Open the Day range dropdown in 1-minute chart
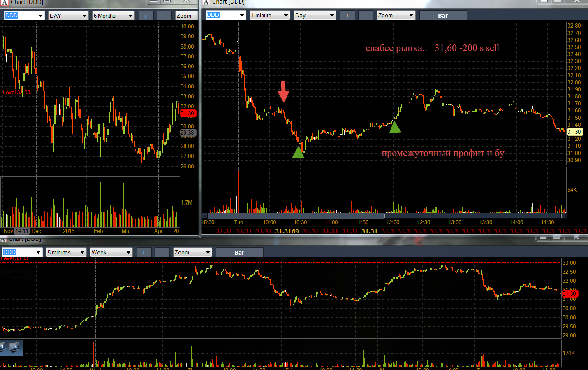This screenshot has height=370, width=588. point(315,15)
